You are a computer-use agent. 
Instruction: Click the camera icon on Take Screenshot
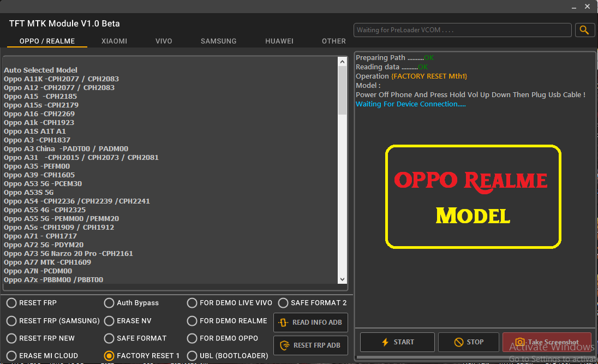(520, 342)
